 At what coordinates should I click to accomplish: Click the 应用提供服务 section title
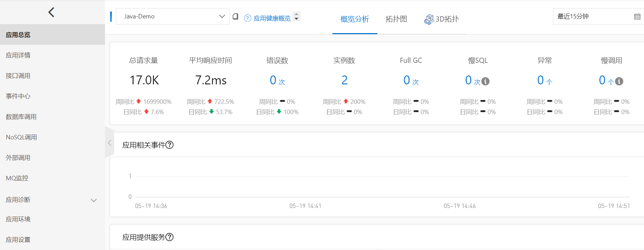144,237
